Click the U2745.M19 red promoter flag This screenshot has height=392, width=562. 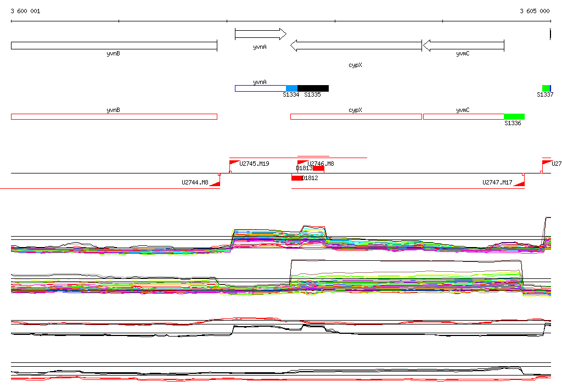pos(234,163)
